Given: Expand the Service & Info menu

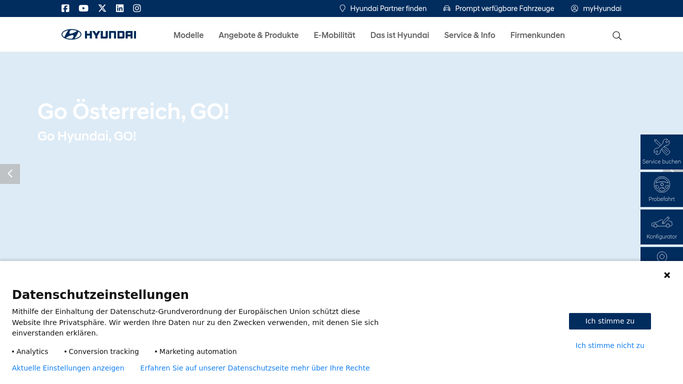Looking at the screenshot, I should [x=470, y=35].
